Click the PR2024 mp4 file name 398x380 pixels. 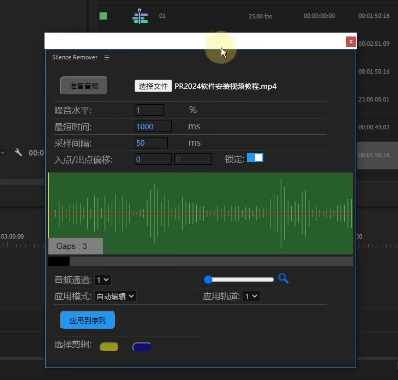tap(226, 86)
